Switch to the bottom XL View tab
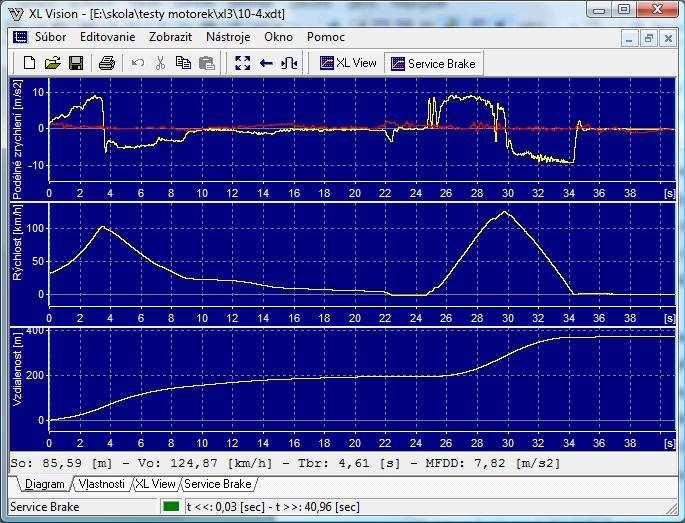The height and width of the screenshot is (523, 685). click(155, 484)
